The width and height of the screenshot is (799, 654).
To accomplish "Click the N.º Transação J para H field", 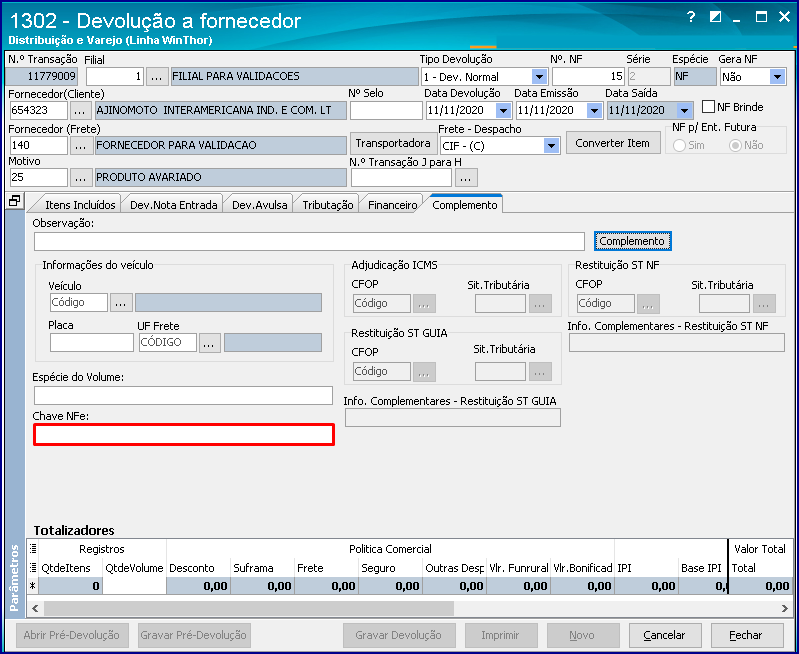I will click(402, 178).
